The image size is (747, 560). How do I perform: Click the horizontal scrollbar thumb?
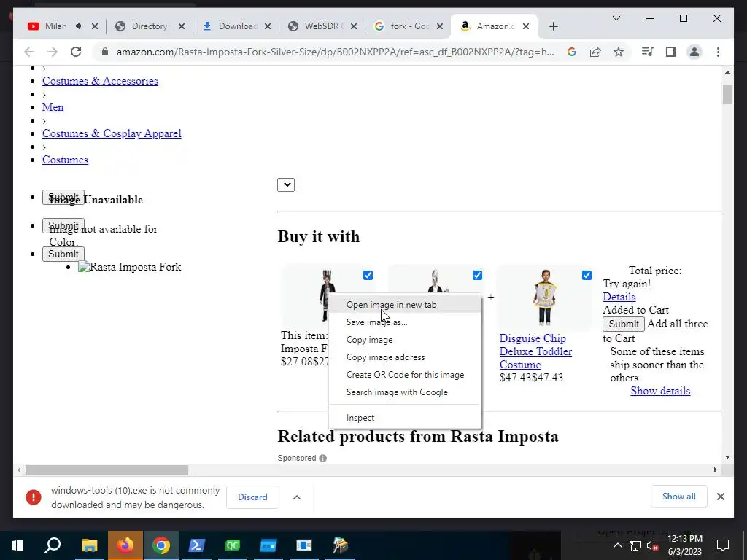coord(107,470)
